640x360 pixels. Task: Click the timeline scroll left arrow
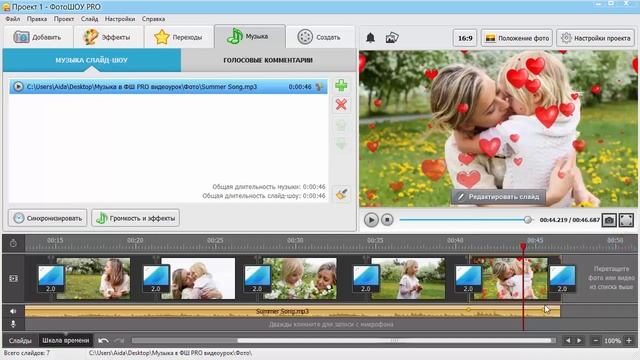(568, 340)
